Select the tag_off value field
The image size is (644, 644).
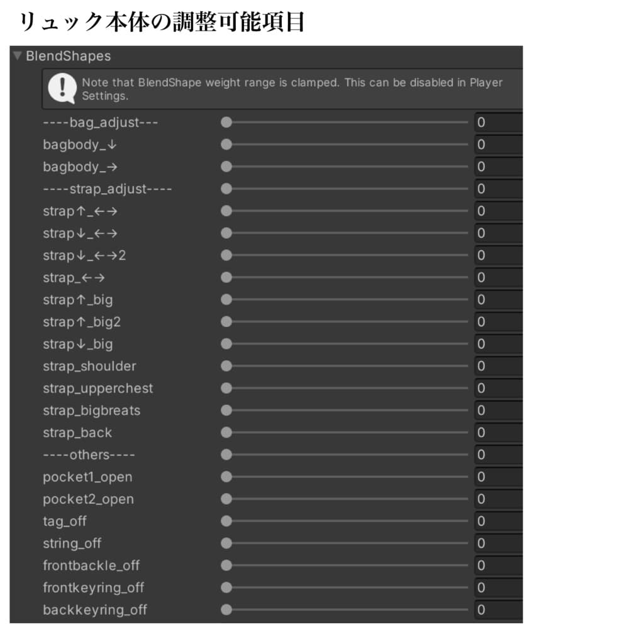pyautogui.click(x=497, y=521)
